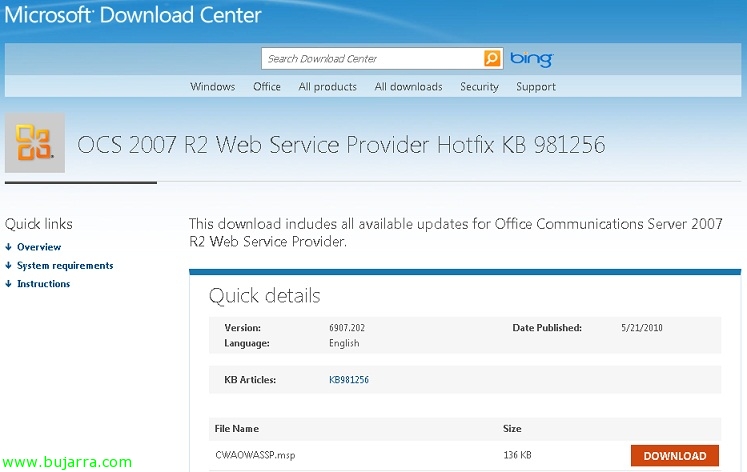Click the File Name column header
747x472 pixels.
pyautogui.click(x=237, y=429)
